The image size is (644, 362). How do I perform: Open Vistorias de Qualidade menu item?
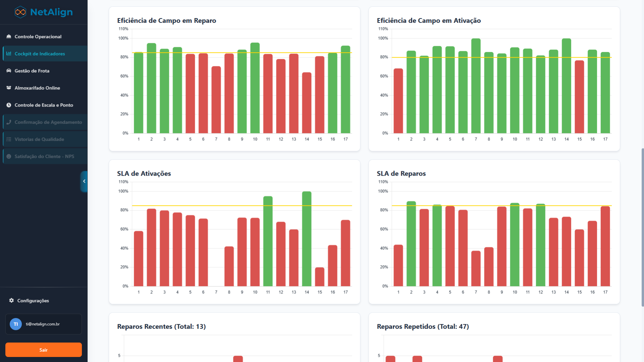coord(39,139)
